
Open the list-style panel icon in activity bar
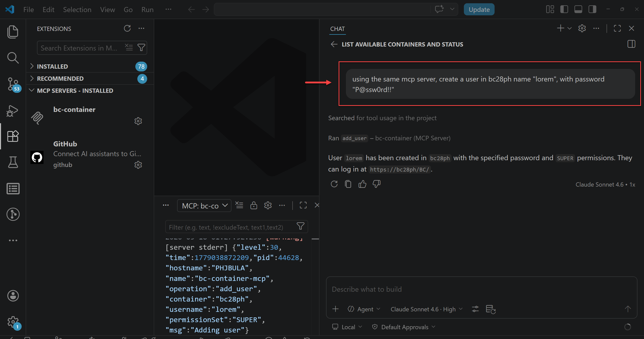(x=13, y=189)
